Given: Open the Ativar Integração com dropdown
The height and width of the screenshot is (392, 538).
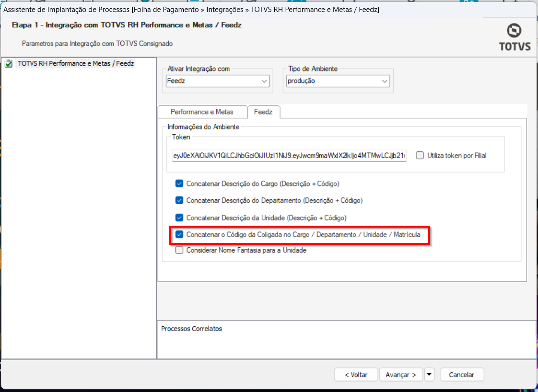Looking at the screenshot, I should [218, 81].
